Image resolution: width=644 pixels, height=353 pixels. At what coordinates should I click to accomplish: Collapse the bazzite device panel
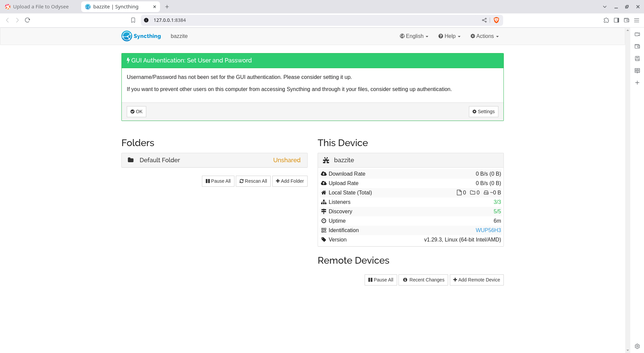tap(411, 160)
